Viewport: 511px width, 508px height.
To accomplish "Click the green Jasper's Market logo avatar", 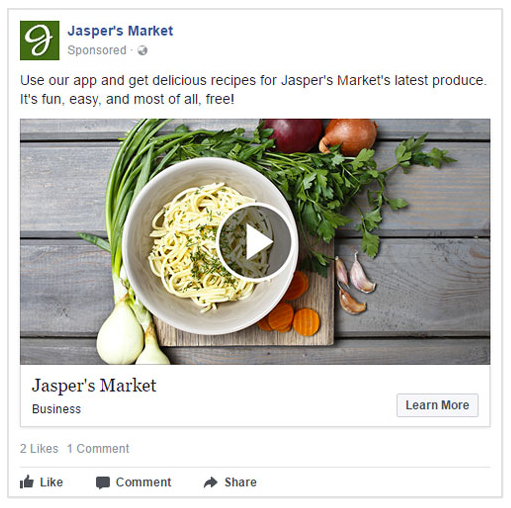I will 40,40.
